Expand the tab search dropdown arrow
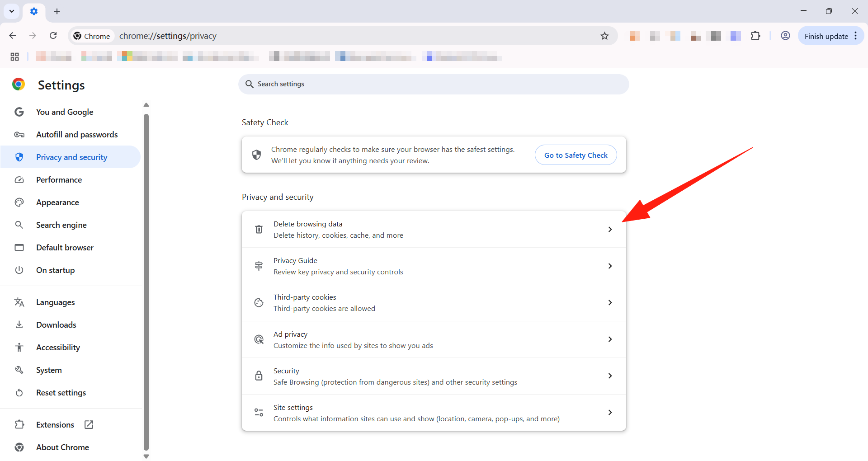This screenshot has height=461, width=868. (x=12, y=11)
